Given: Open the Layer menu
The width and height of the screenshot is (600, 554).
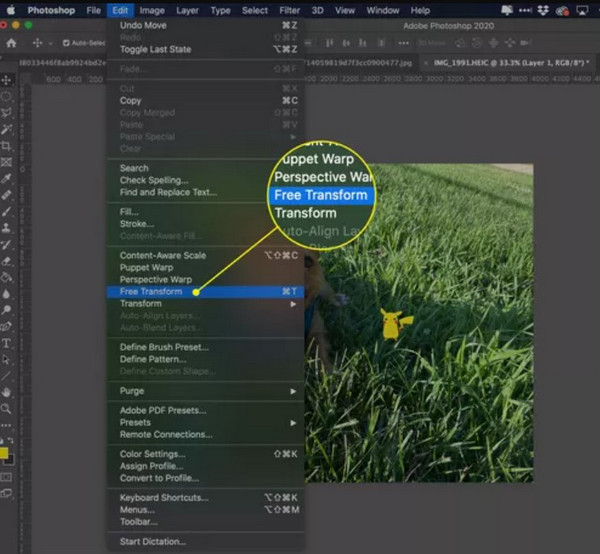Looking at the screenshot, I should point(187,10).
